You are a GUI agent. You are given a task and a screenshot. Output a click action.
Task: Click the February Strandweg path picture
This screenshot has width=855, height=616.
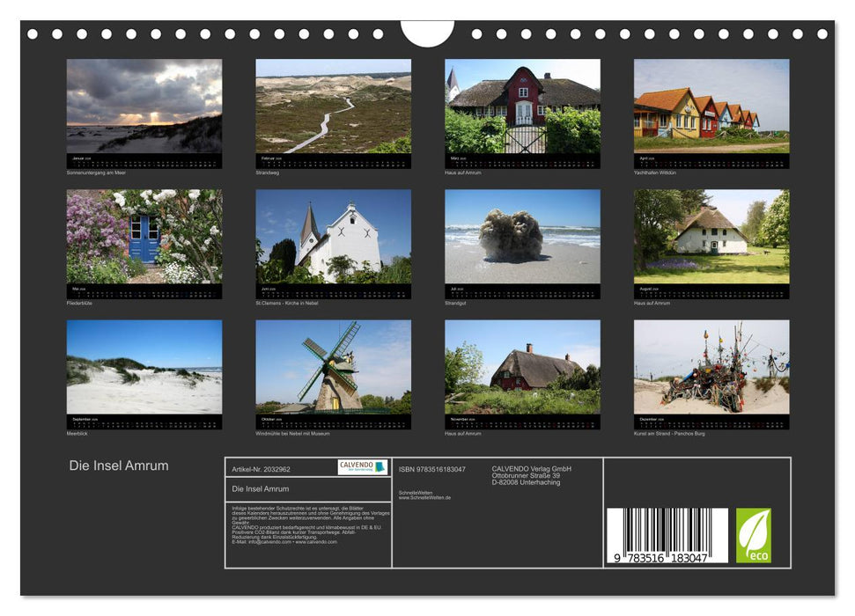point(332,110)
